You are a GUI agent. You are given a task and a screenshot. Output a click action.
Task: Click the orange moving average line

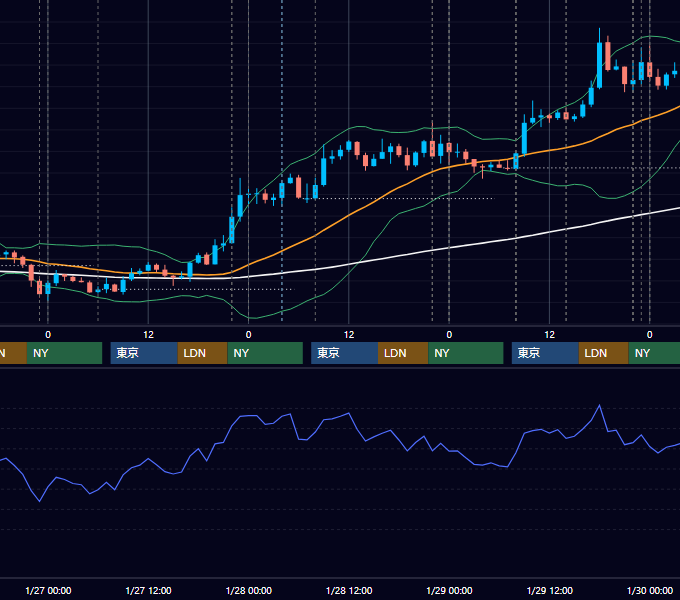point(347,216)
